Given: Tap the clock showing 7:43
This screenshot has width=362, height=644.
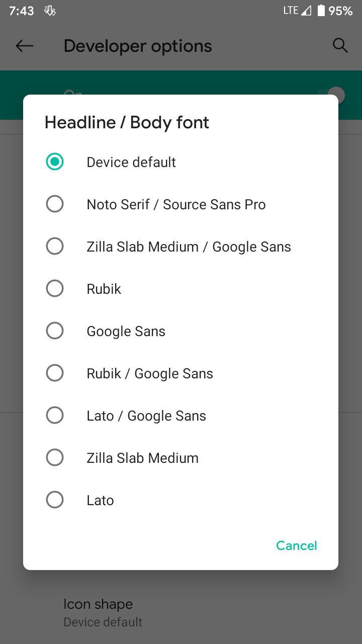Looking at the screenshot, I should coord(21,11).
